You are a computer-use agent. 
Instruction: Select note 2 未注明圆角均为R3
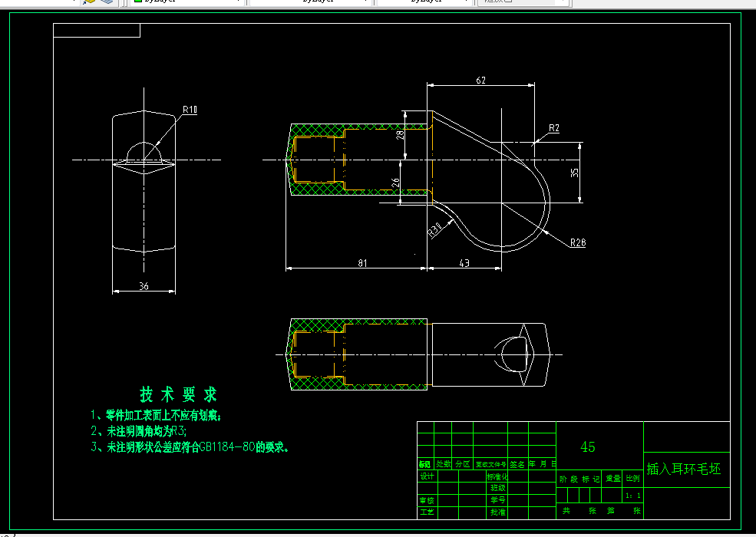pos(138,430)
